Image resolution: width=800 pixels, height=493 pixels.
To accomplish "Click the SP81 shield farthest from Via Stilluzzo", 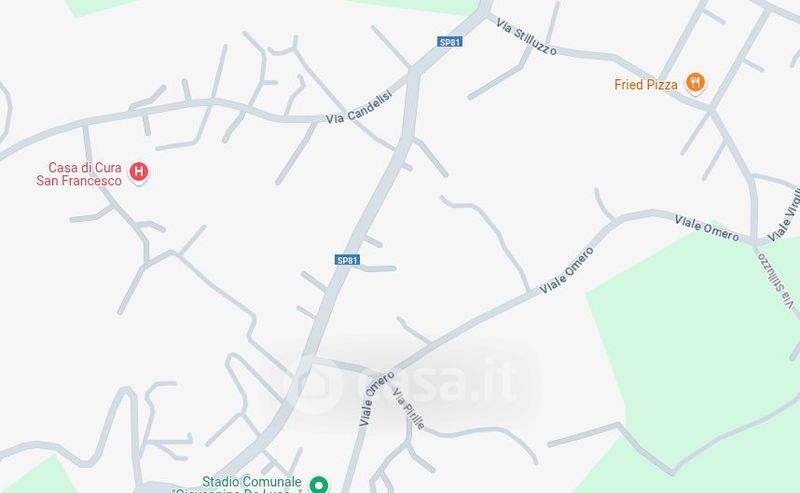I will click(x=347, y=260).
